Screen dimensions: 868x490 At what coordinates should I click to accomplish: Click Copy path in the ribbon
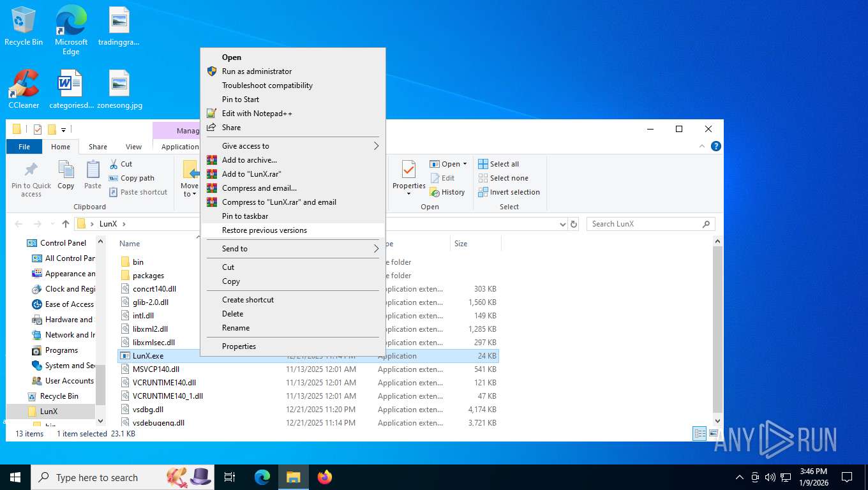[x=131, y=178]
